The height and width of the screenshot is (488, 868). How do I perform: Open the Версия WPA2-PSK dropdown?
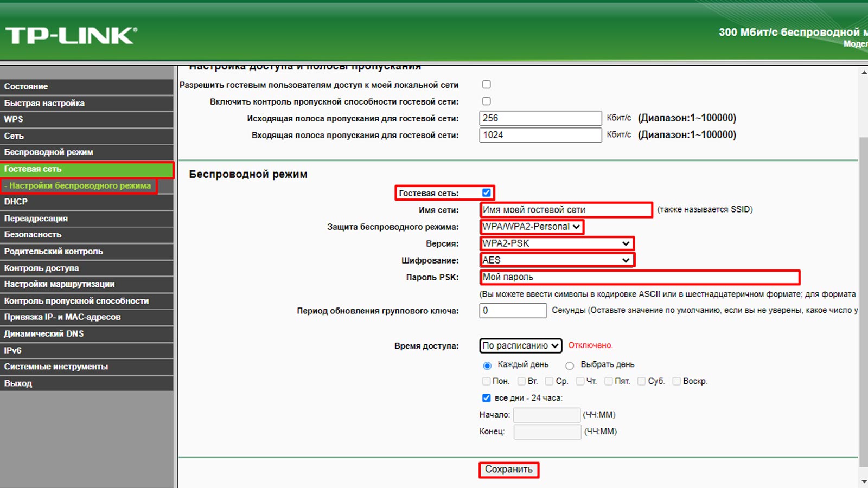click(x=557, y=243)
